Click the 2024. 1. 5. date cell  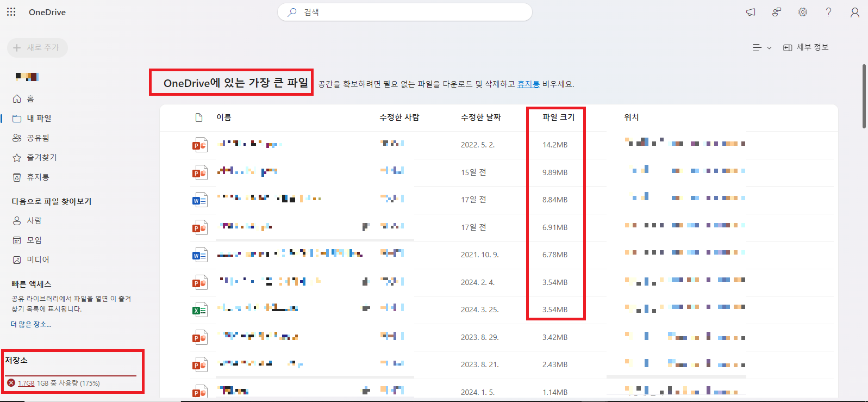[478, 392]
